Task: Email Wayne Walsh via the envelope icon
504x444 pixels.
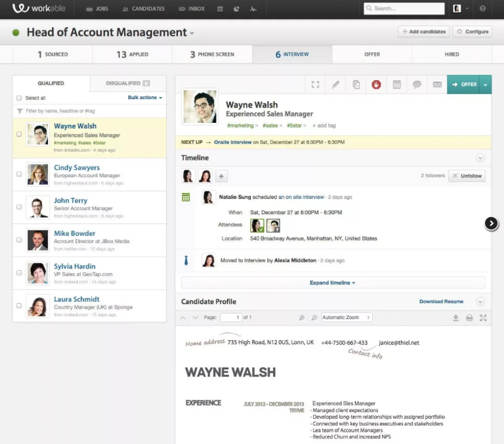Action: coord(437,84)
